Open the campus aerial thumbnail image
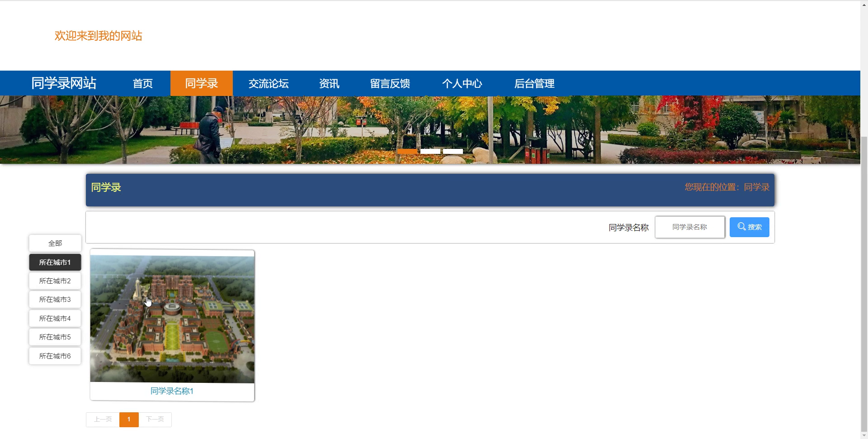 click(172, 319)
